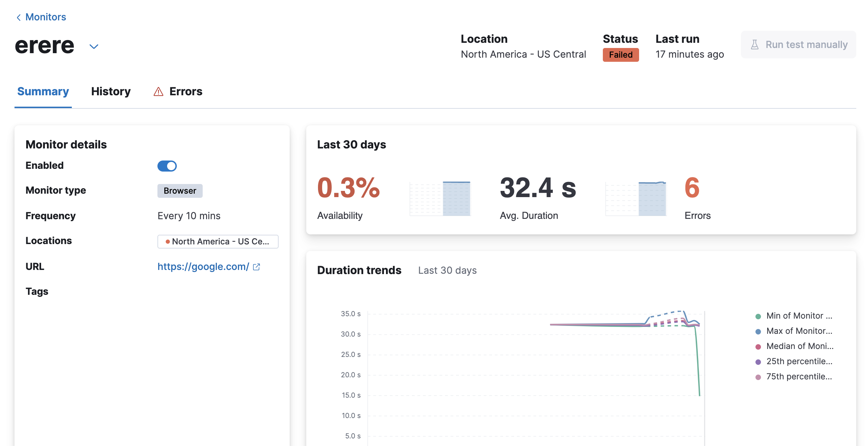
Task: Click the Failed status badge
Action: point(620,54)
